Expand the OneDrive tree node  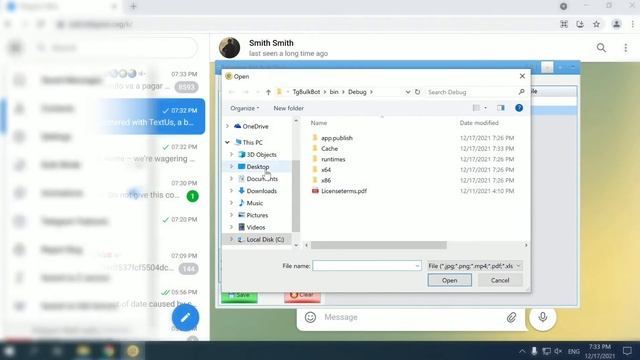tap(227, 127)
